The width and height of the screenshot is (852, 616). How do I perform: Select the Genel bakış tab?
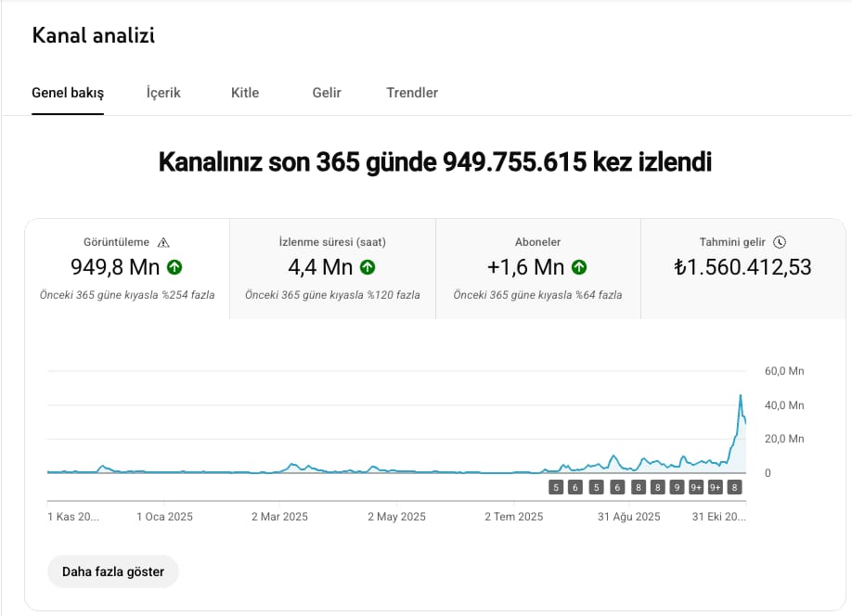click(68, 93)
